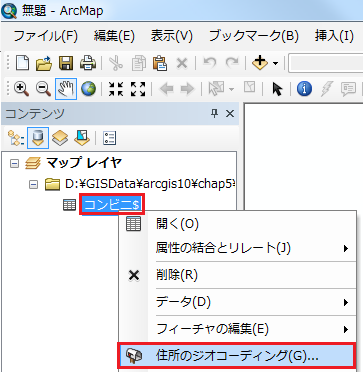363x372 pixels.
Task: Select the D:¥GISData¥arcgis10¥chap5 folder entry
Action: tap(150, 184)
